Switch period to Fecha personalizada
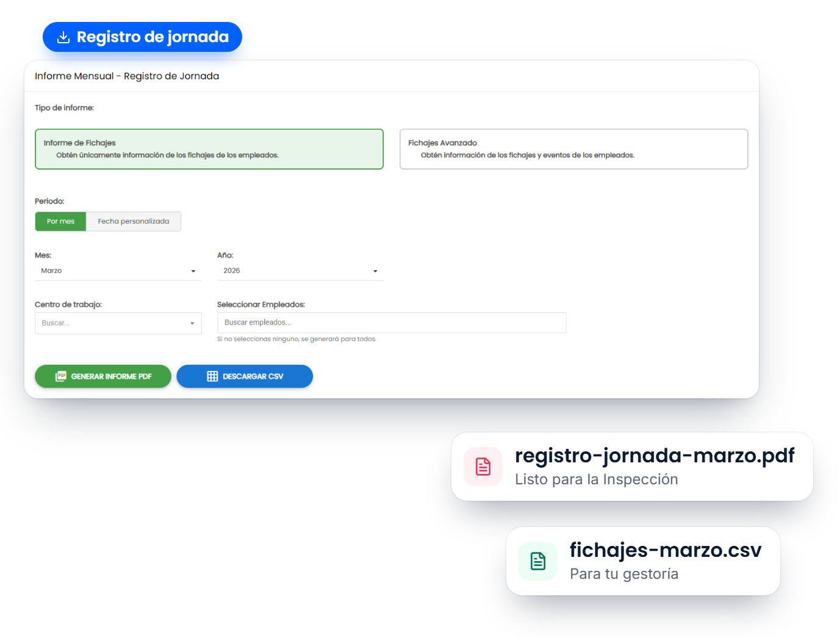This screenshot has width=840, height=638. pos(134,221)
